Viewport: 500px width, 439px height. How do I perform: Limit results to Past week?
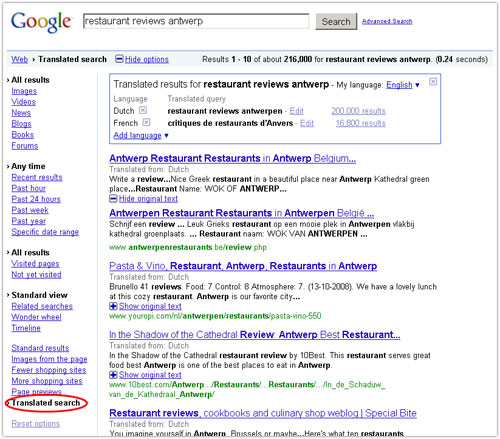click(30, 210)
